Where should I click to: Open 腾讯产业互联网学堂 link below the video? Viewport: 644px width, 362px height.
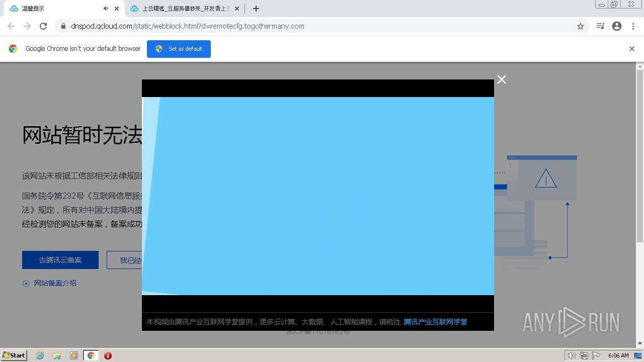point(435,322)
